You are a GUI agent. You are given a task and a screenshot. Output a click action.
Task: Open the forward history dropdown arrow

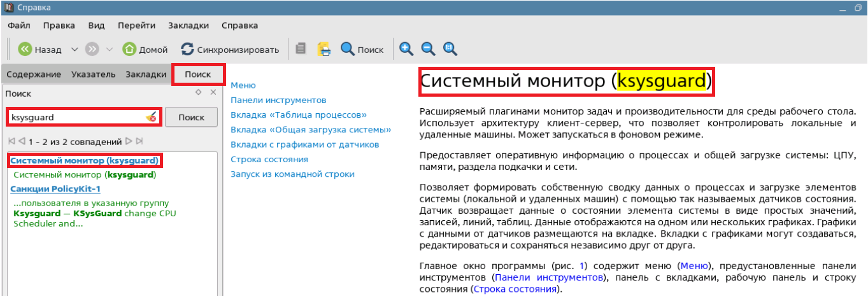(109, 49)
